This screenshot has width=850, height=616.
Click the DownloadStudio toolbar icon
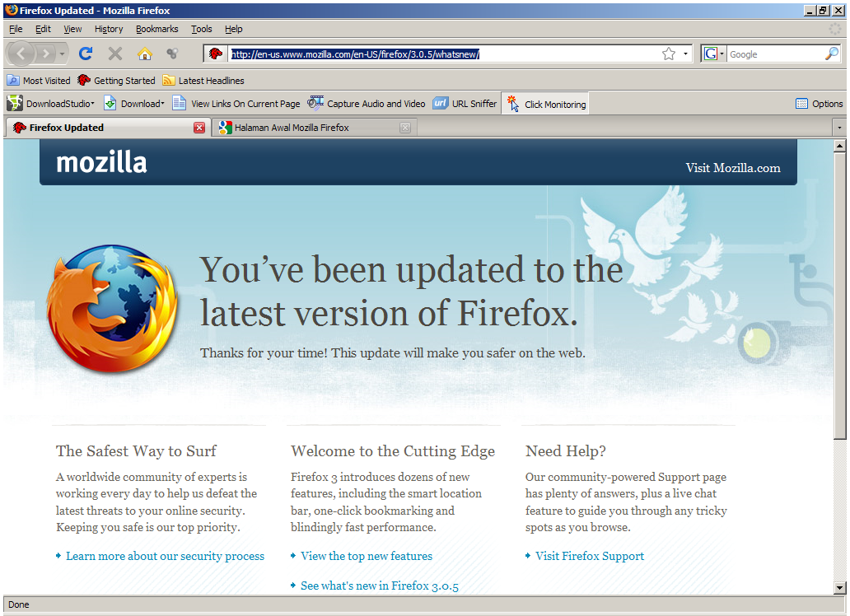pyautogui.click(x=15, y=103)
